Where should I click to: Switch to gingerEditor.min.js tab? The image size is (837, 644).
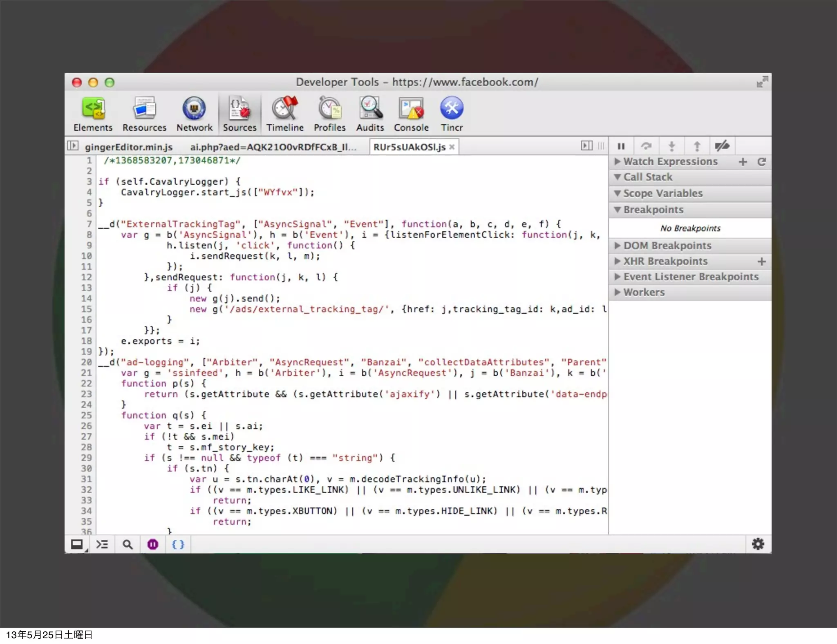[129, 147]
